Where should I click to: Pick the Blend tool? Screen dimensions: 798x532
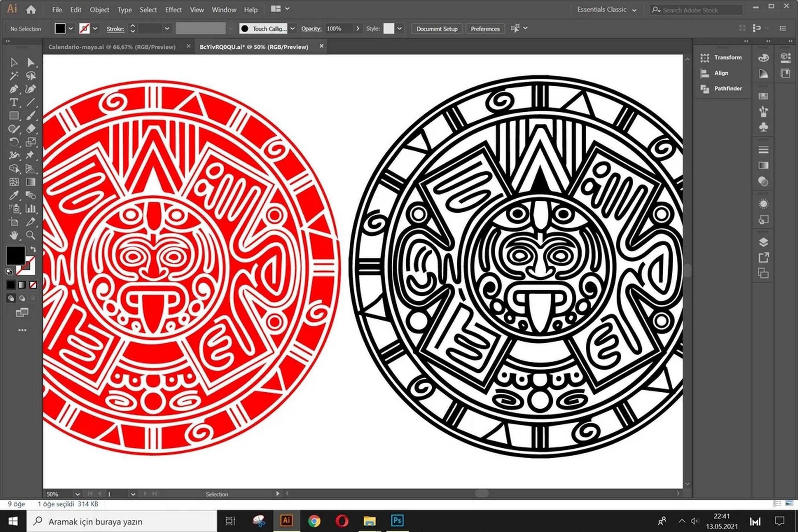(x=30, y=195)
